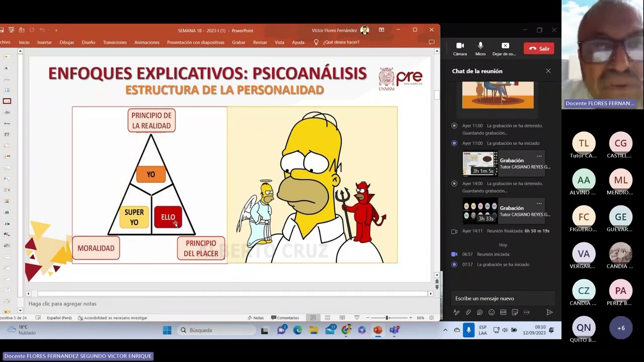Open the Ayuda ribbon tab
Viewport: 644px width, 362px height.
tap(298, 42)
